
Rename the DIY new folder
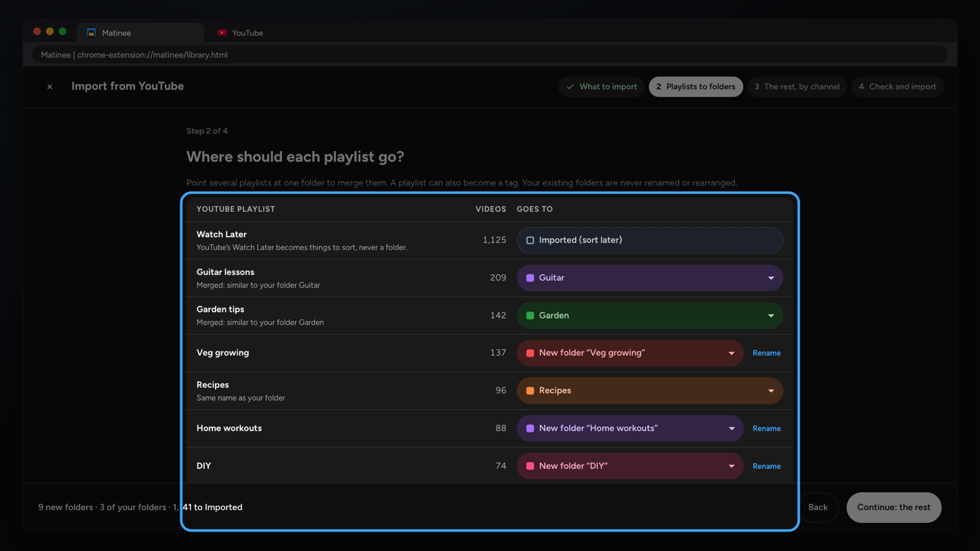(766, 466)
